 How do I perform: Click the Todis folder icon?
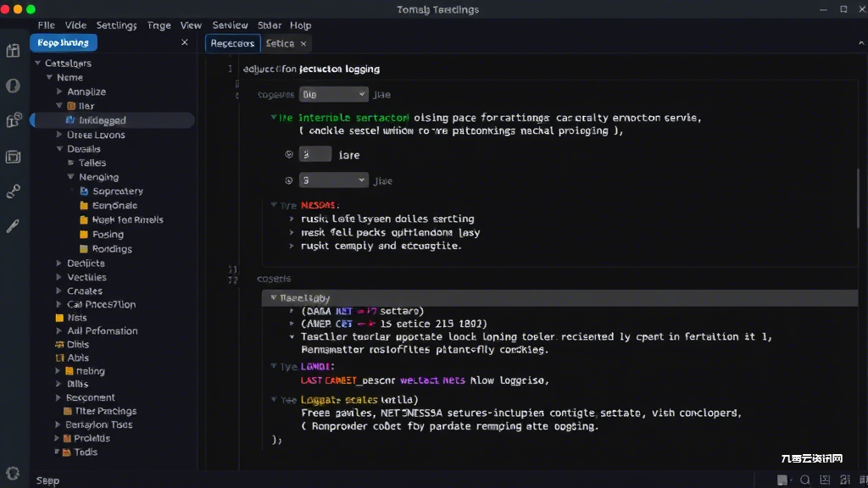coord(66,452)
